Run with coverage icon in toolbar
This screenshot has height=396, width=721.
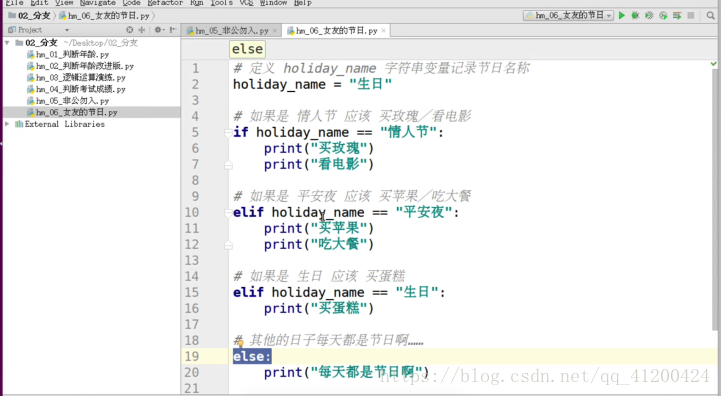[649, 15]
